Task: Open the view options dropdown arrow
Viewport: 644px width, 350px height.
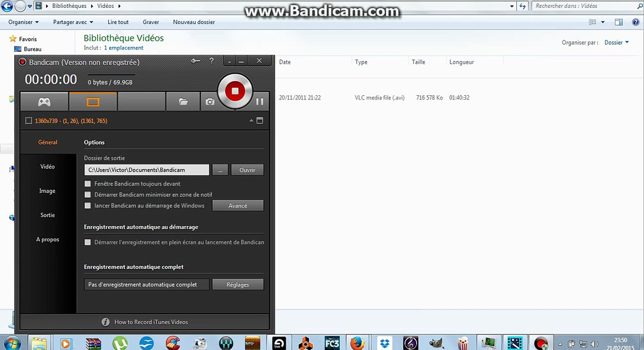Action: [x=603, y=22]
